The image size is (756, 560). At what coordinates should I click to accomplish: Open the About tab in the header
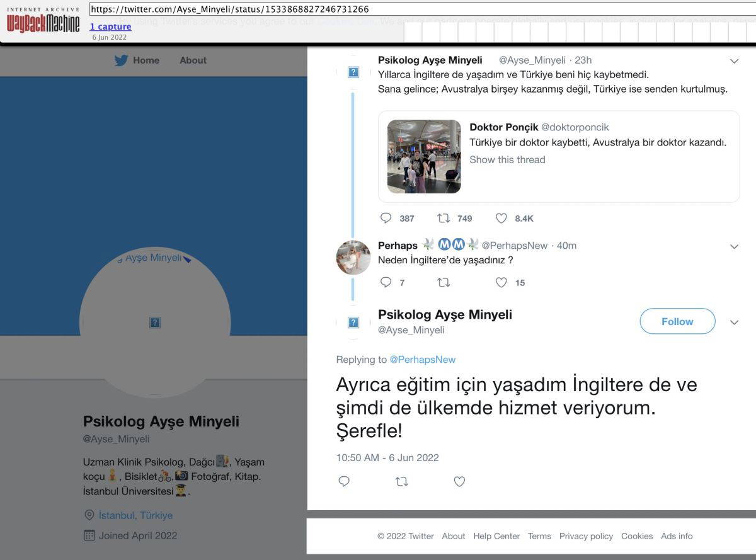coord(193,60)
